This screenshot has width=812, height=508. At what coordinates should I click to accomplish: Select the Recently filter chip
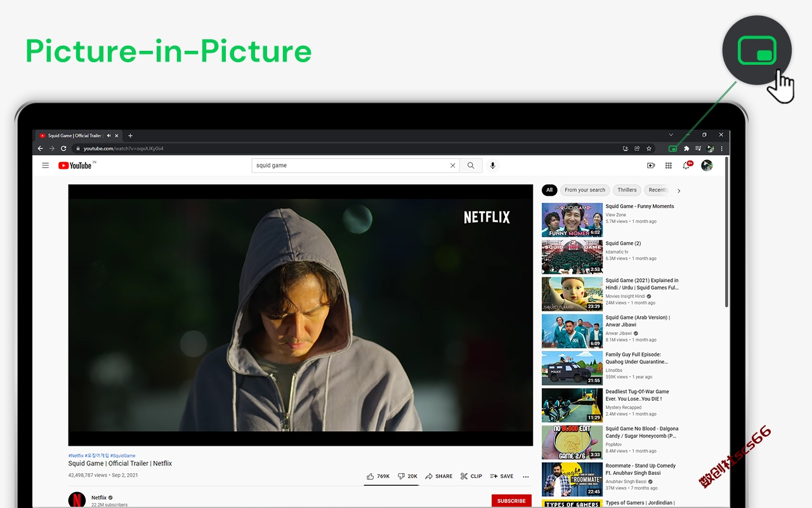coord(657,190)
